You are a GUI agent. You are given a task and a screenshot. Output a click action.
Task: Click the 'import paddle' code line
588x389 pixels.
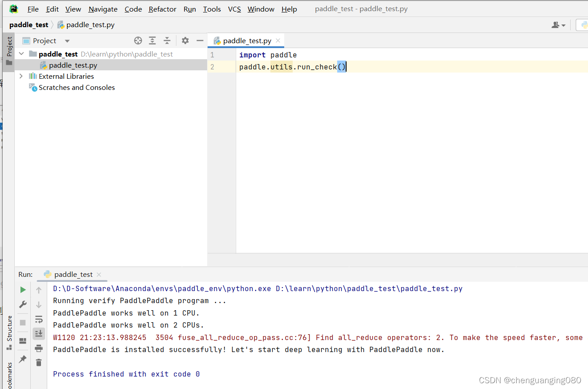point(268,55)
